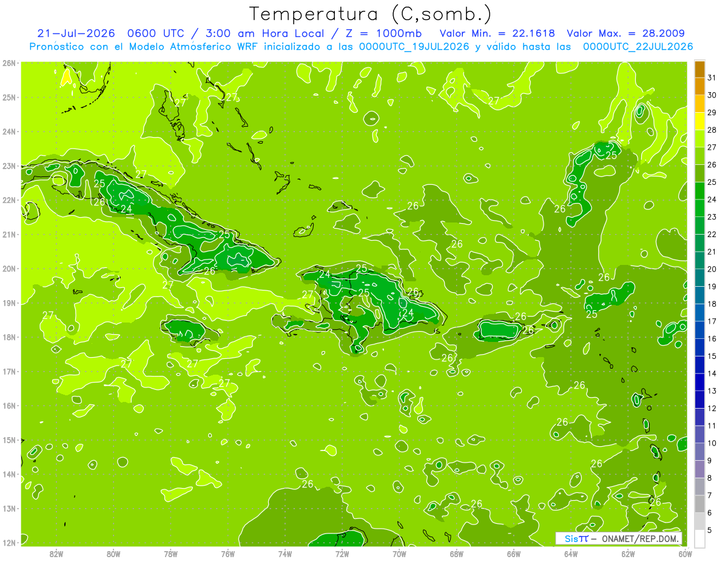
Task: Select the dark blue legend swatch between 13 and 14
Action: [699, 383]
